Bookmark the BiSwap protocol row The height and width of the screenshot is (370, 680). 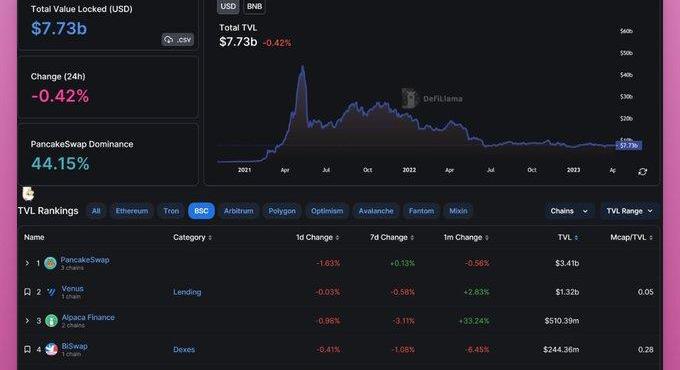(x=27, y=349)
